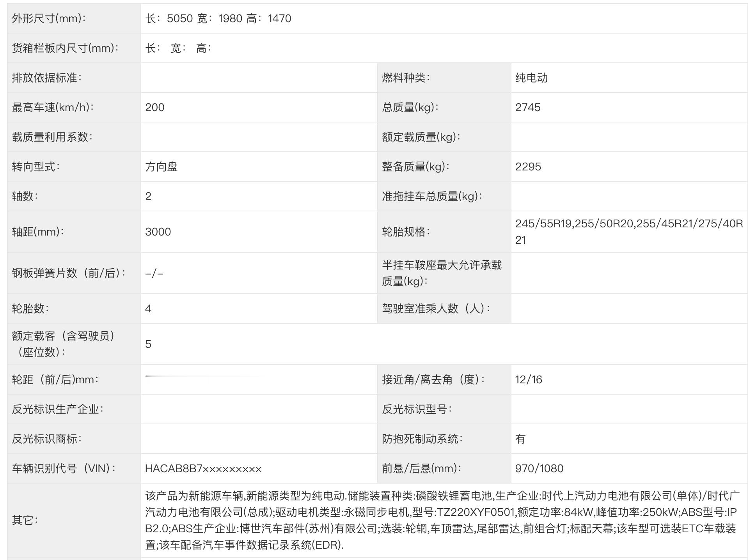Click the 外形尺寸(mm) label cell
The height and width of the screenshot is (560, 756).
coord(49,18)
